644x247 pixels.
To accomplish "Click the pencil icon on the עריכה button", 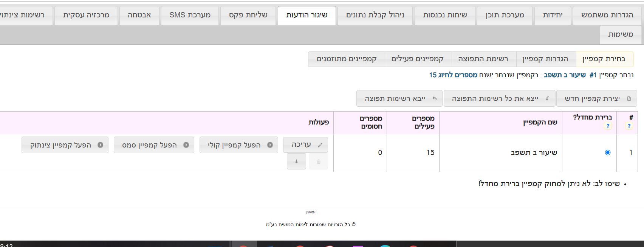I will [x=320, y=145].
